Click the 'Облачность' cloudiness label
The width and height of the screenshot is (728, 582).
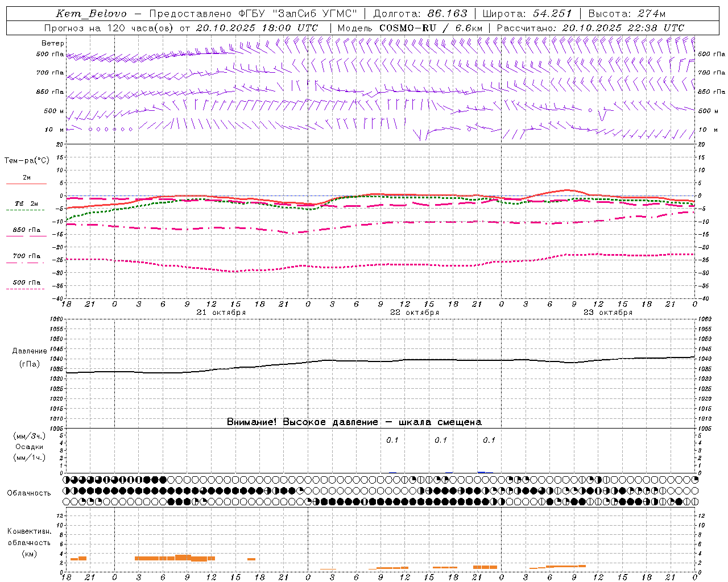coord(29,493)
